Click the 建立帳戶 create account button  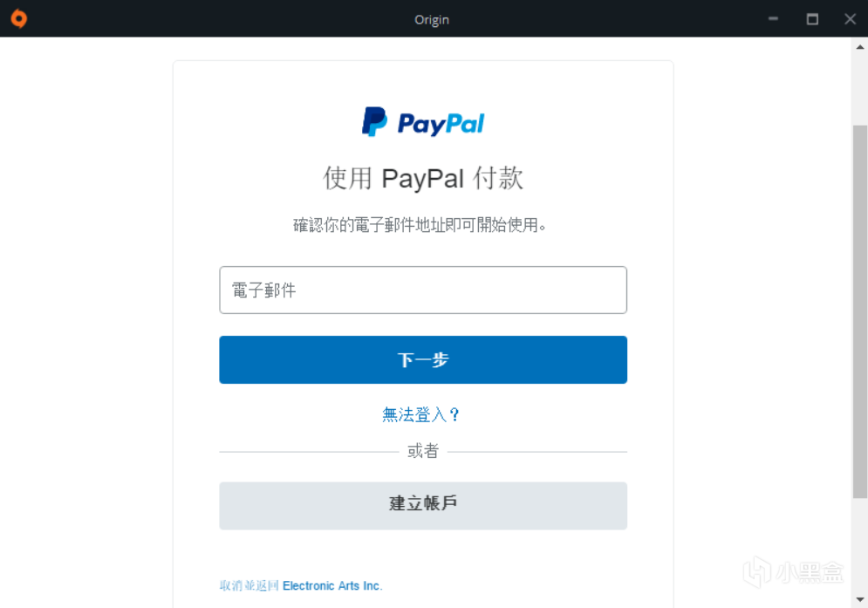[423, 506]
